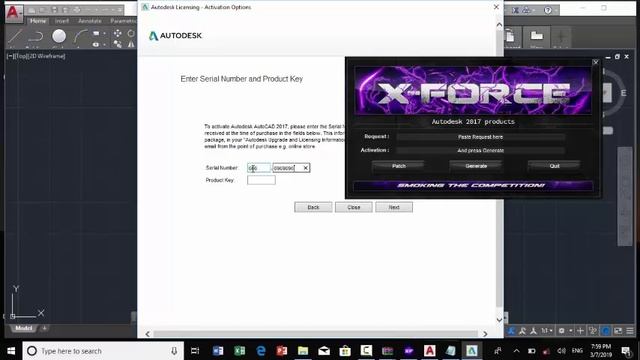
Task: Click the Request field in X-Force window
Action: point(480,137)
